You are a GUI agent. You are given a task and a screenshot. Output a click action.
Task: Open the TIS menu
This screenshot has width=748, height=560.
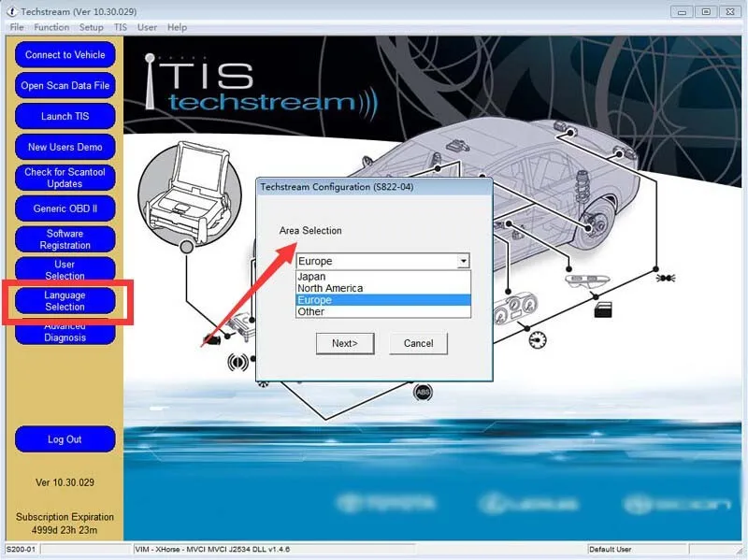[x=121, y=27]
